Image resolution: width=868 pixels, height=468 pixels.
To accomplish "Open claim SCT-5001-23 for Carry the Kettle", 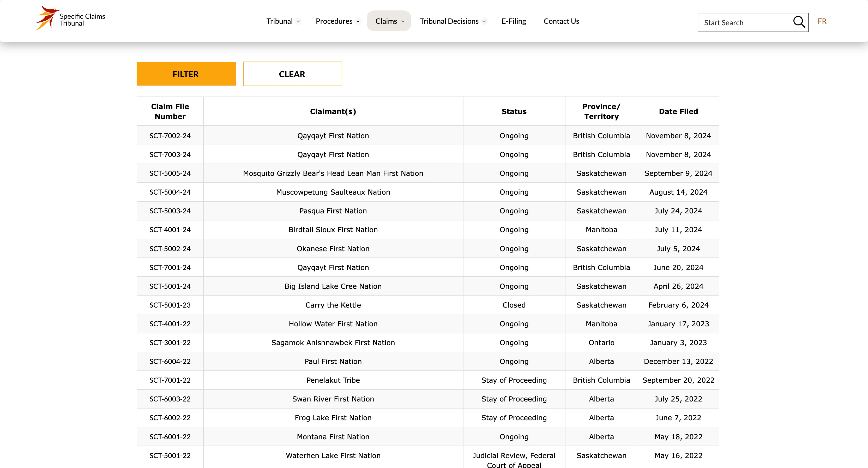I will (170, 305).
